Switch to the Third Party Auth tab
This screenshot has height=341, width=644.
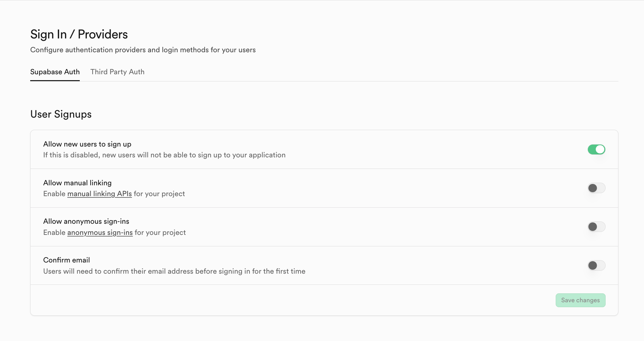[117, 72]
